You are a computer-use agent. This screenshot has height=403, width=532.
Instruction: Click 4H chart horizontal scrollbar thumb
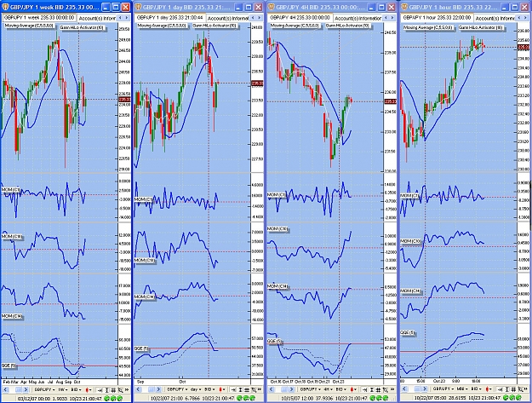tap(284, 389)
